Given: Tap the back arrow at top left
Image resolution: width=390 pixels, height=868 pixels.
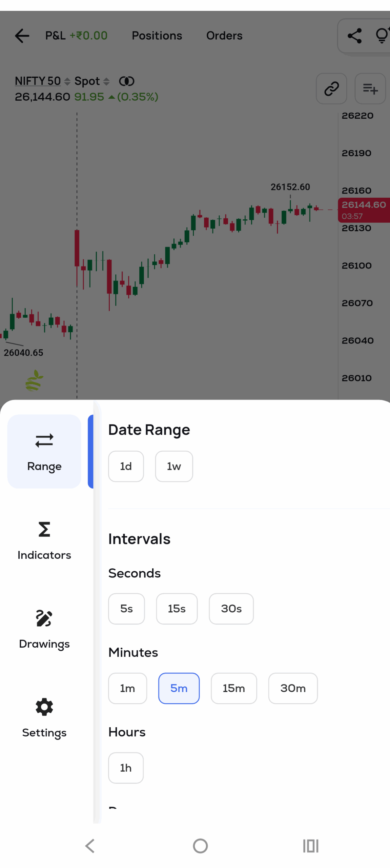Looking at the screenshot, I should [22, 36].
